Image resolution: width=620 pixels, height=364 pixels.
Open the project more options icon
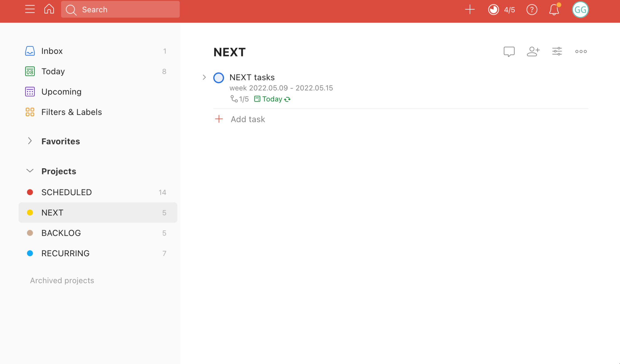coord(580,51)
